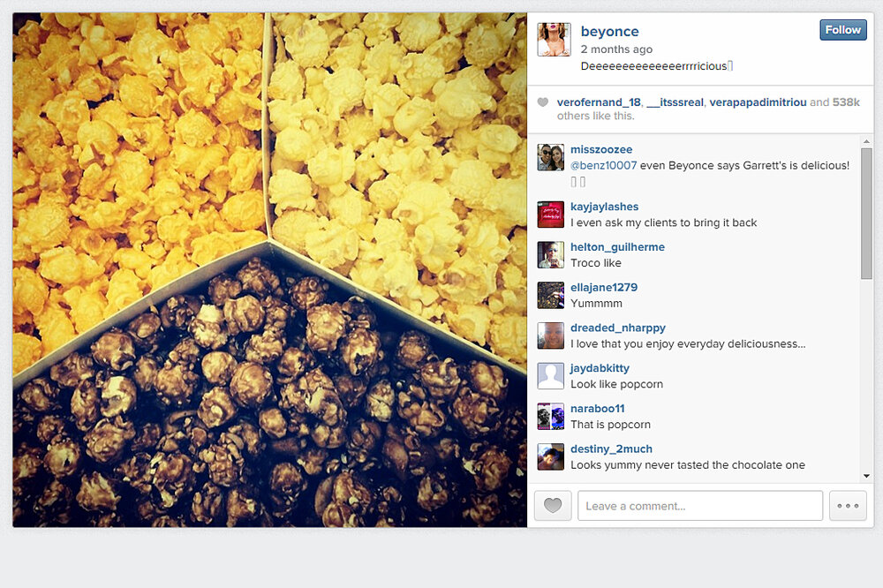The width and height of the screenshot is (883, 588).
Task: Click destiny_2much's avatar icon
Action: pos(551,456)
